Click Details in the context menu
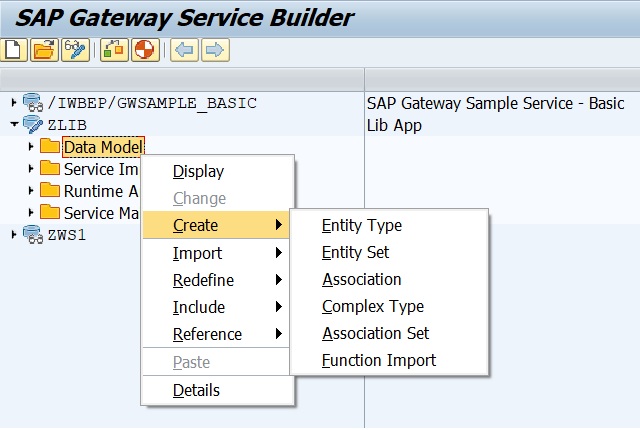 (x=196, y=390)
